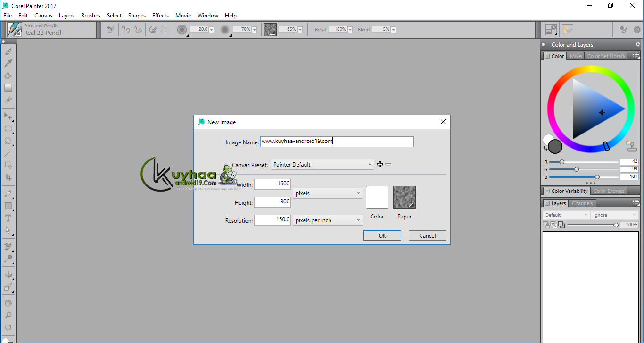
Task: Click Cancel in the New Image dialog
Action: pos(428,235)
